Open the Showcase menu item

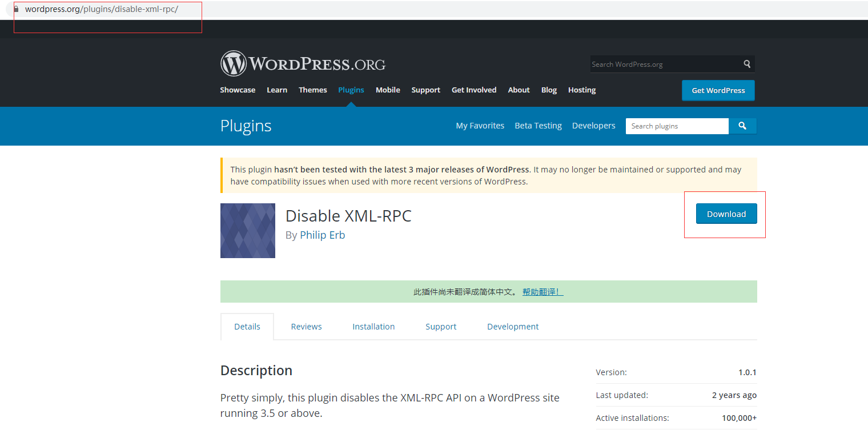[238, 90]
